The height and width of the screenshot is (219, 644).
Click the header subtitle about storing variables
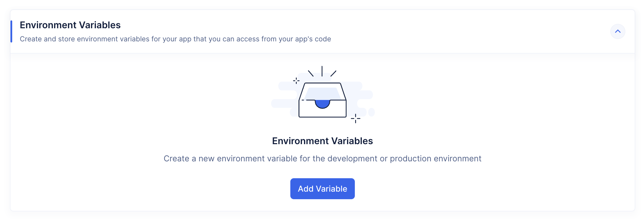[x=175, y=39]
